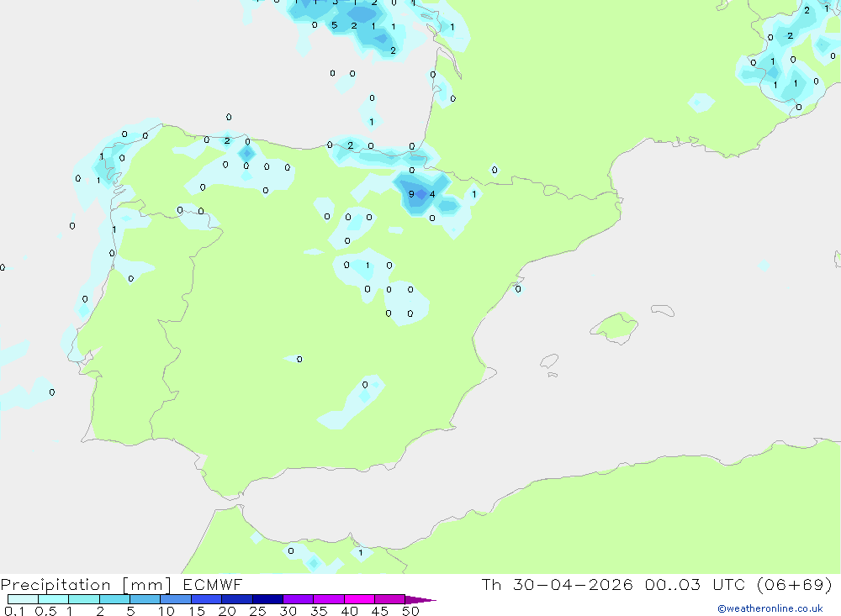This screenshot has width=841, height=616.
Task: Click the 40–45 mm magenta legend swatch
Action: pyautogui.click(x=359, y=599)
